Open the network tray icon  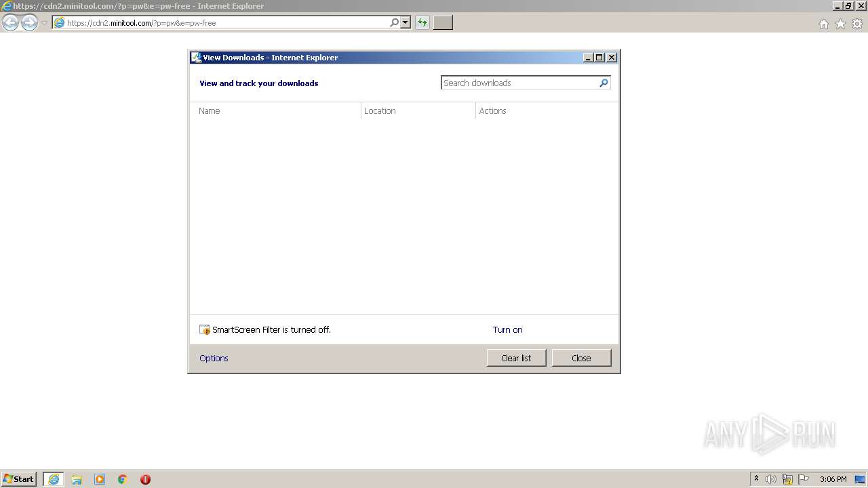pos(787,479)
